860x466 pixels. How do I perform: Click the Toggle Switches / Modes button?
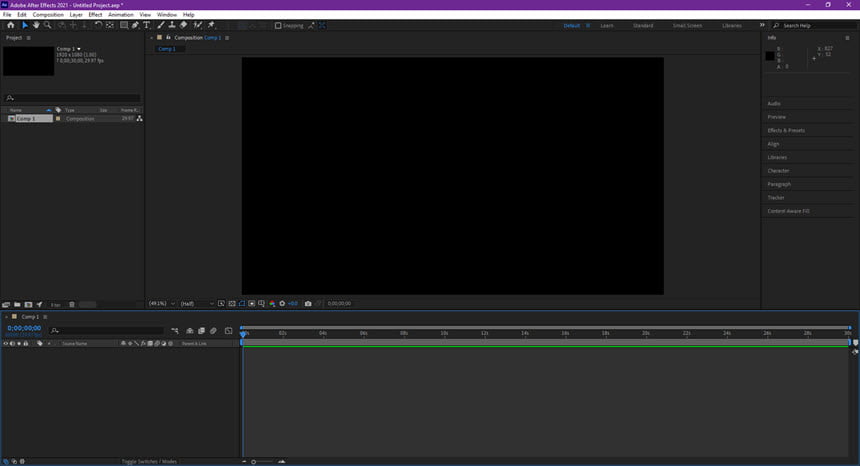[x=149, y=462]
